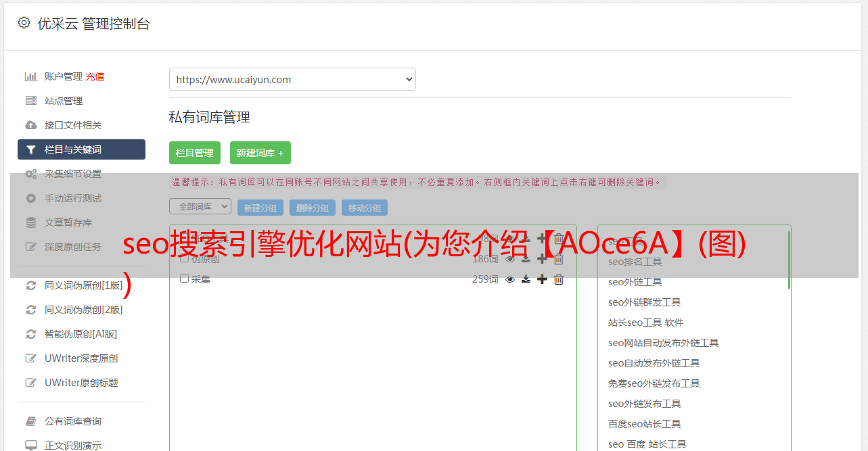The width and height of the screenshot is (868, 451).
Task: Tick the 采集 checkbox
Action: [x=184, y=279]
